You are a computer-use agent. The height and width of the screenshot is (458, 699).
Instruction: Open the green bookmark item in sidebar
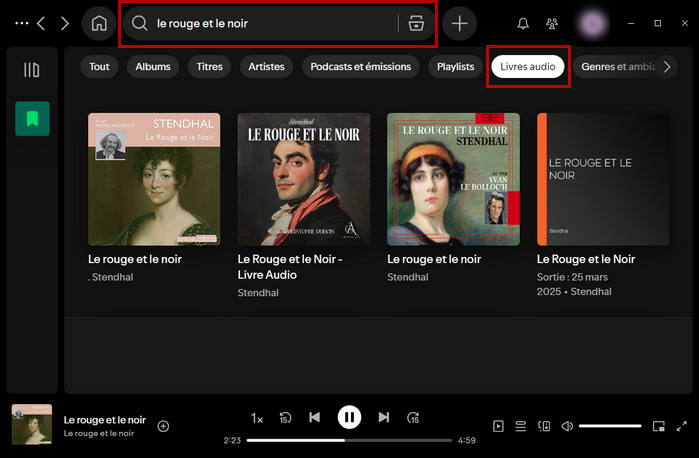(32, 119)
